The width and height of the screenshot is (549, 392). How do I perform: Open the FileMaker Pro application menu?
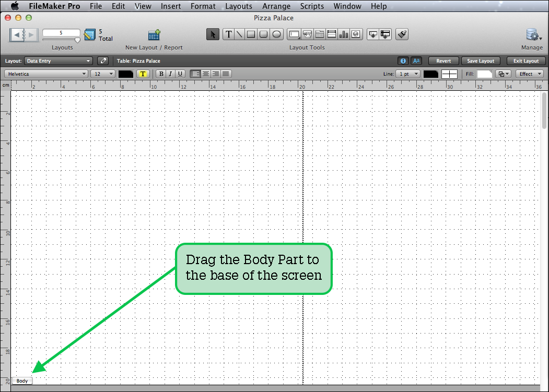54,6
